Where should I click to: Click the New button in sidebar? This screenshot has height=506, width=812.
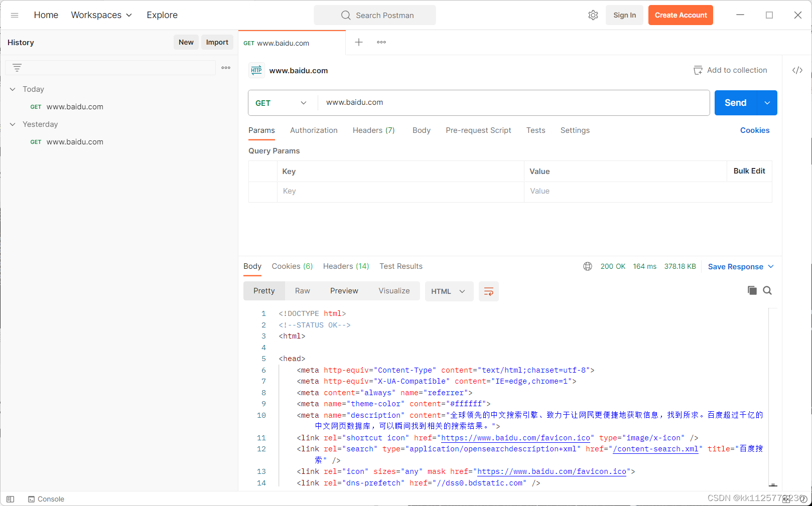click(x=186, y=42)
